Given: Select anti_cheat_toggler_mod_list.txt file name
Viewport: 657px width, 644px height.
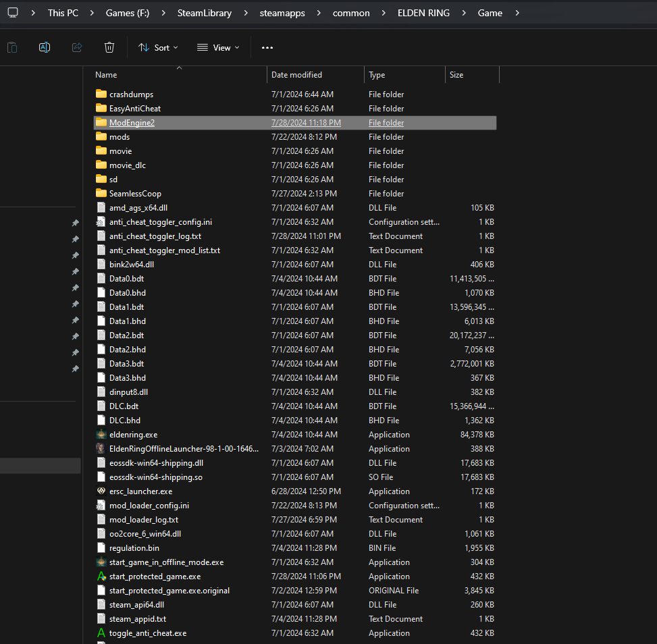Looking at the screenshot, I should pos(165,250).
